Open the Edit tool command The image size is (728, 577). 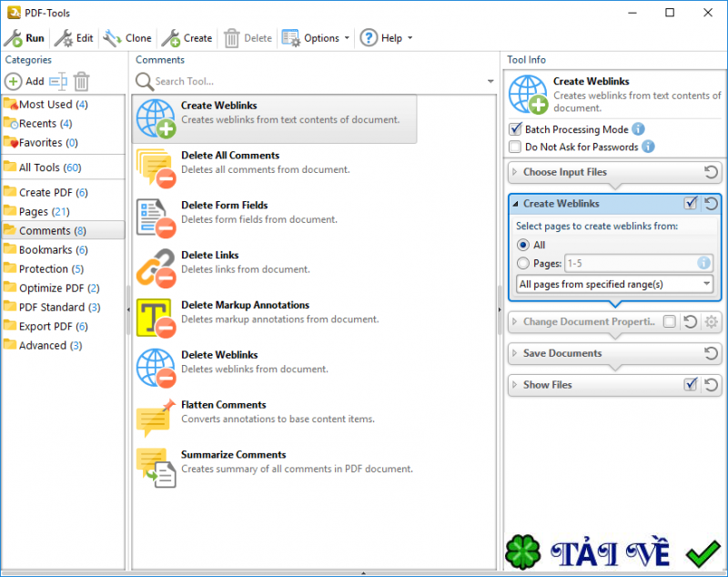[74, 38]
